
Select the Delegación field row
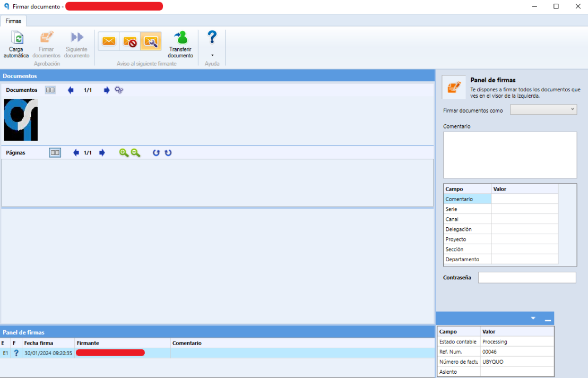[x=500, y=229]
